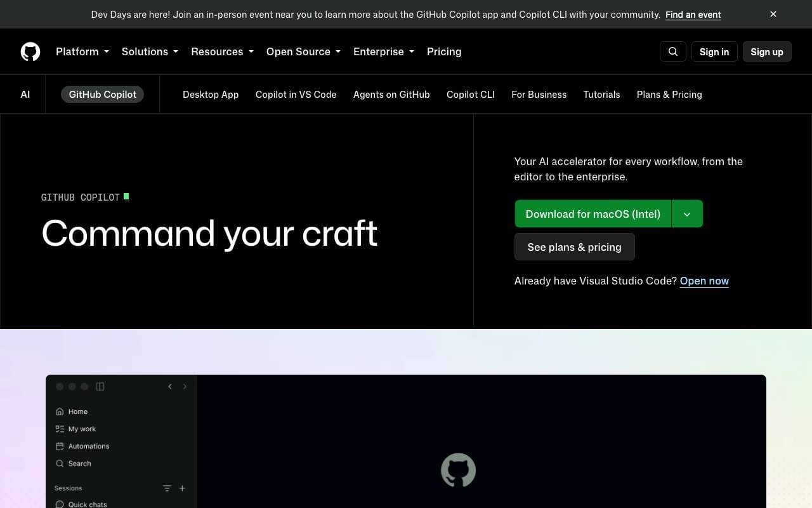Click the sidebar layout icon in app preview
This screenshot has width=812, height=508.
(x=100, y=386)
